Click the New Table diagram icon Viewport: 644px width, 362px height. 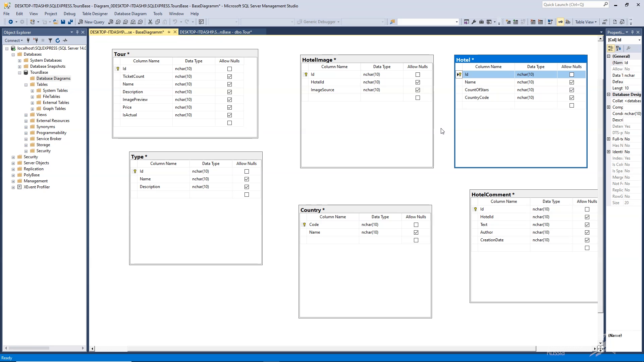[508, 22]
